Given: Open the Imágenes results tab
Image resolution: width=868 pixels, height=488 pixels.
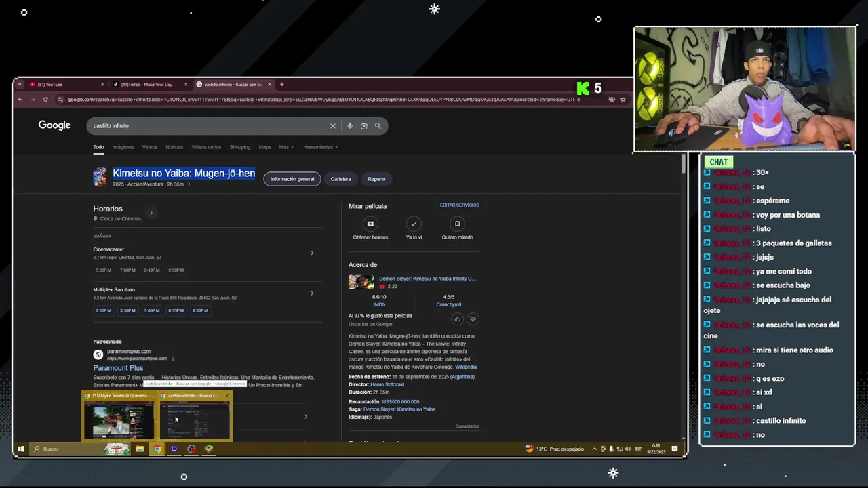Looking at the screenshot, I should click(x=123, y=147).
